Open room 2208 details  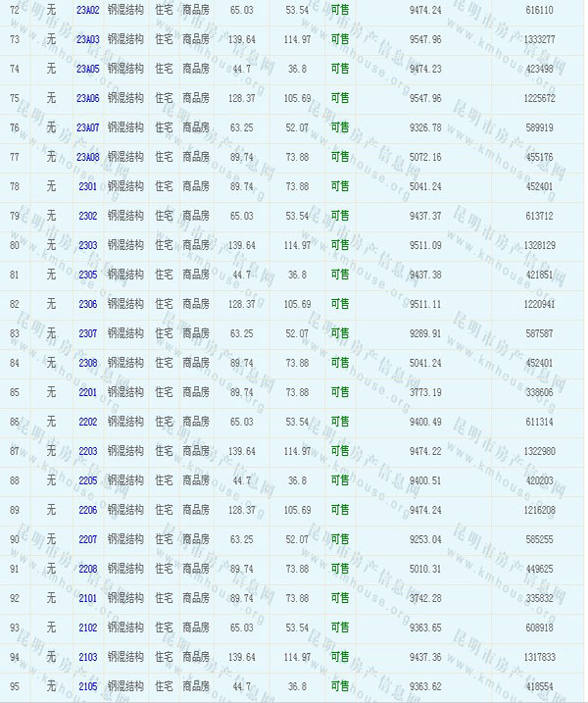(87, 569)
